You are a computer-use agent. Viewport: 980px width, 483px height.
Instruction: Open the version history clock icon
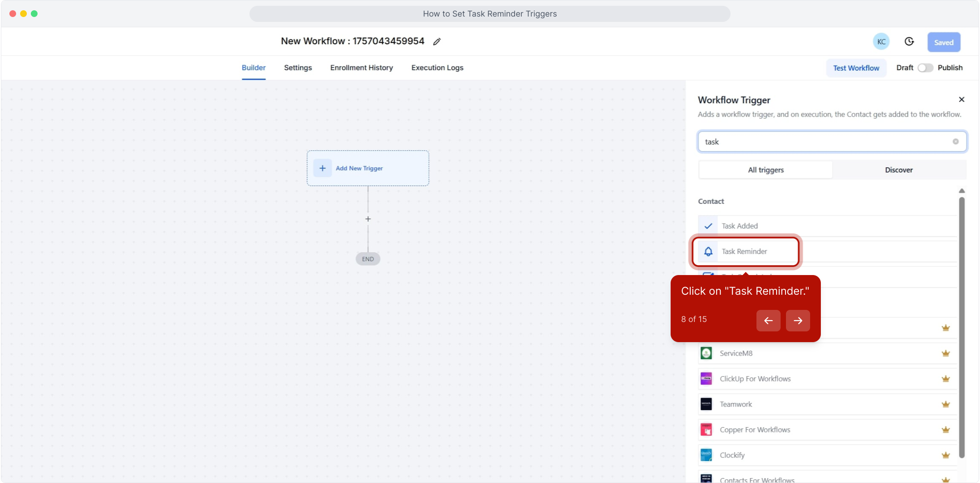click(909, 42)
